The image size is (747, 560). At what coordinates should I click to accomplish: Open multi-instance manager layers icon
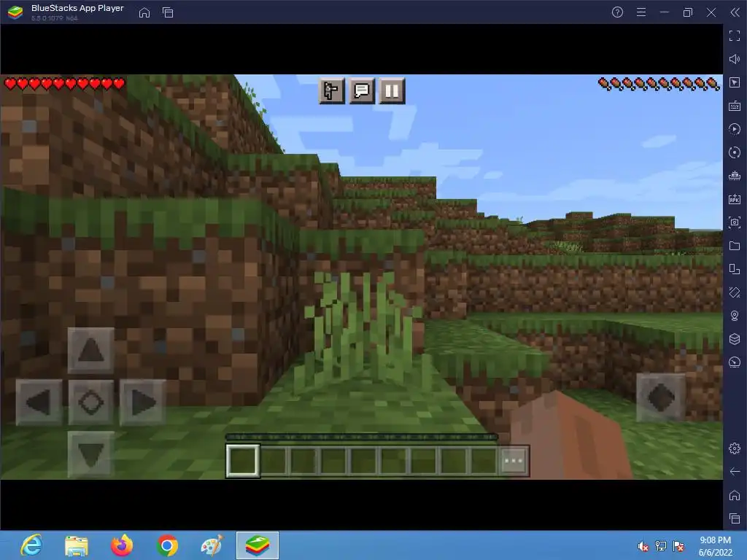735,339
